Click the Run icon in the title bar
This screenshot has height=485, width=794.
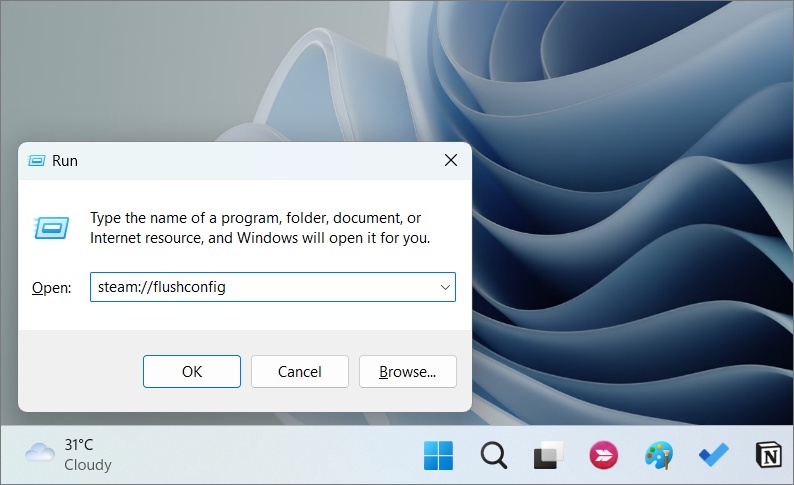pyautogui.click(x=36, y=160)
